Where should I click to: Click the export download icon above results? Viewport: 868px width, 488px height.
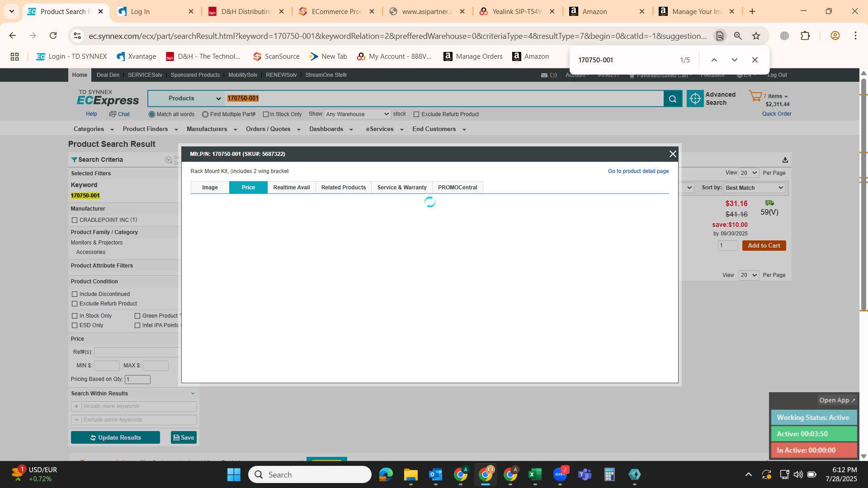click(785, 160)
